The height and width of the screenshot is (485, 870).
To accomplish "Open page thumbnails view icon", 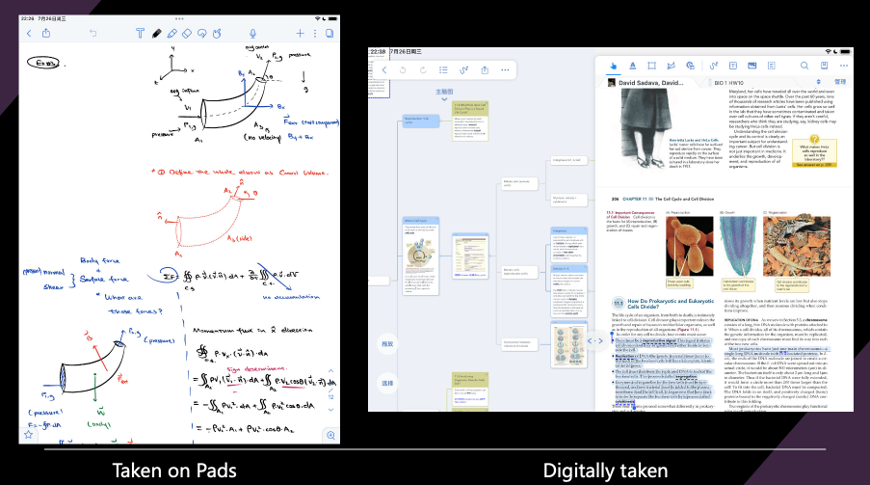I will 329,33.
